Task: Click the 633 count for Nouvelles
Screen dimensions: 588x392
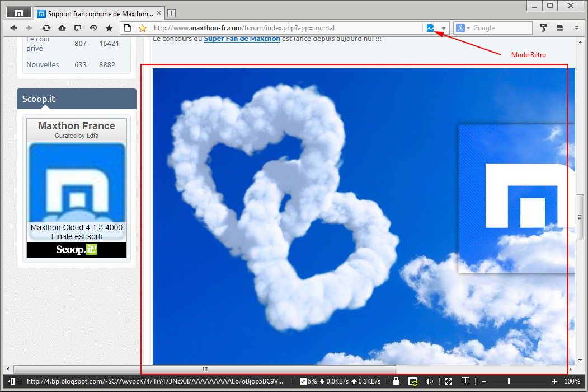Action: 80,64
